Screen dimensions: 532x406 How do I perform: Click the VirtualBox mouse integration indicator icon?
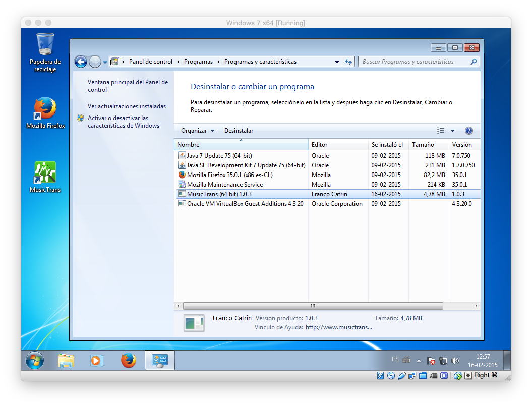point(458,375)
